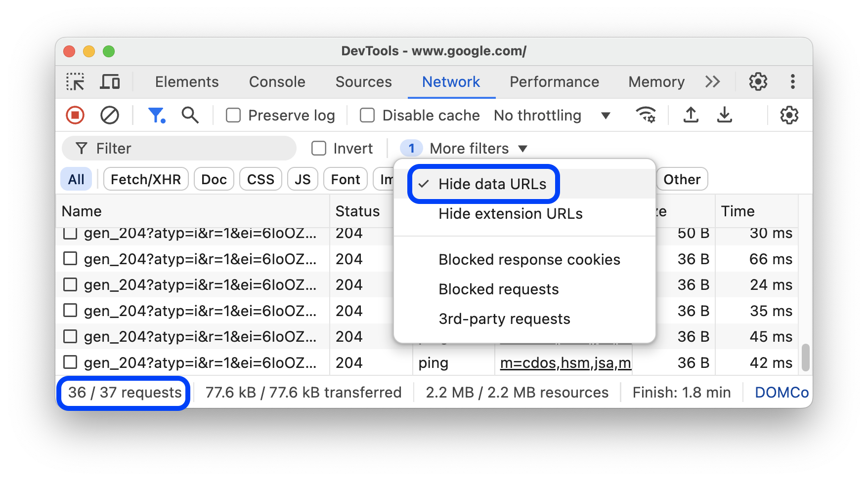Open network conditions settings
Screen dimensions: 868x481
(x=646, y=115)
